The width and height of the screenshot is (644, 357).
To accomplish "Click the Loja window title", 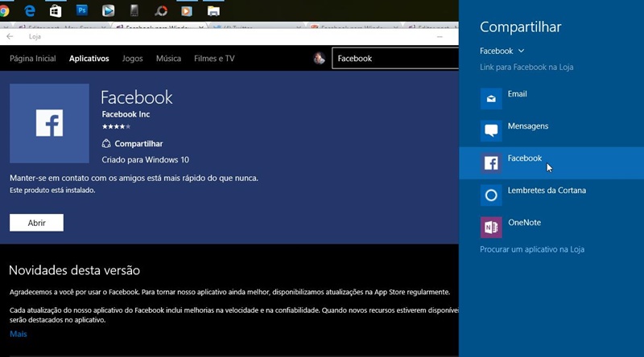I will click(35, 36).
